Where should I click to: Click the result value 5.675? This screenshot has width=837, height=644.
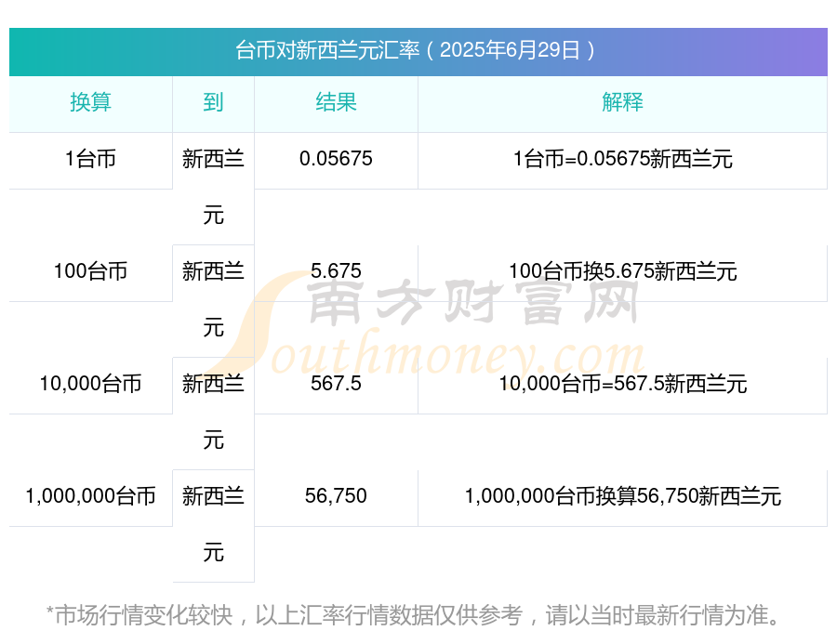point(336,271)
